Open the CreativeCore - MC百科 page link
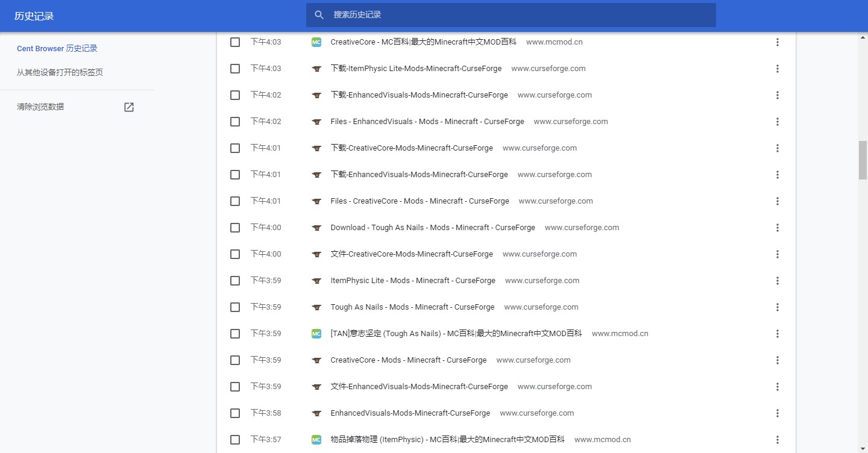The image size is (868, 453). pos(423,42)
